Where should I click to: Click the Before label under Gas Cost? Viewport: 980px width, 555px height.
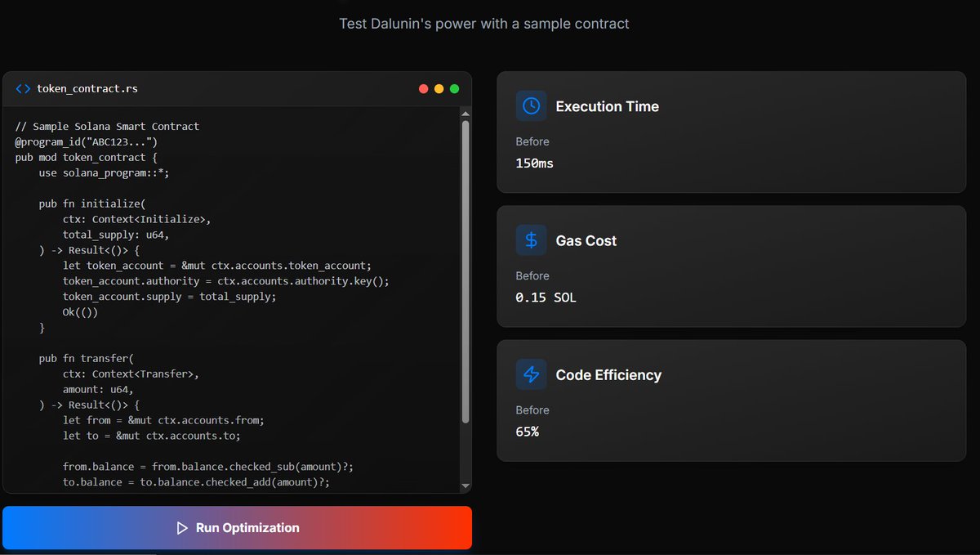532,275
